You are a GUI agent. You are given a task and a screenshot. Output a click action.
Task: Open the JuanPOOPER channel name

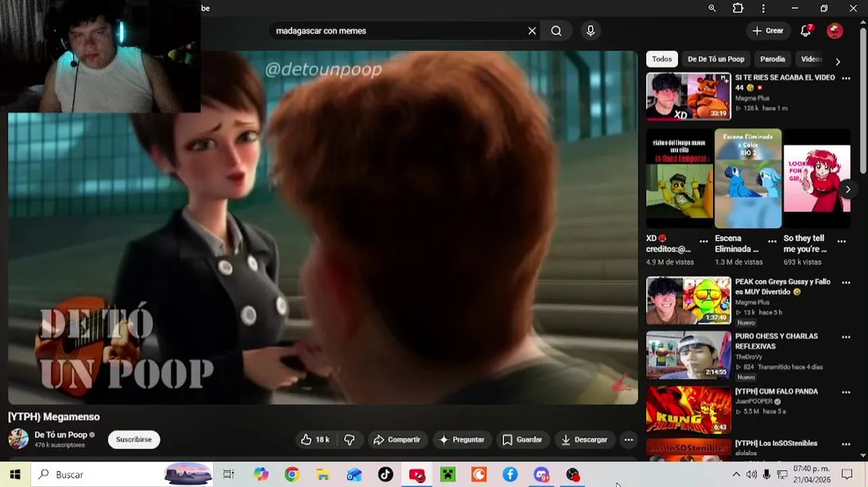tap(754, 401)
